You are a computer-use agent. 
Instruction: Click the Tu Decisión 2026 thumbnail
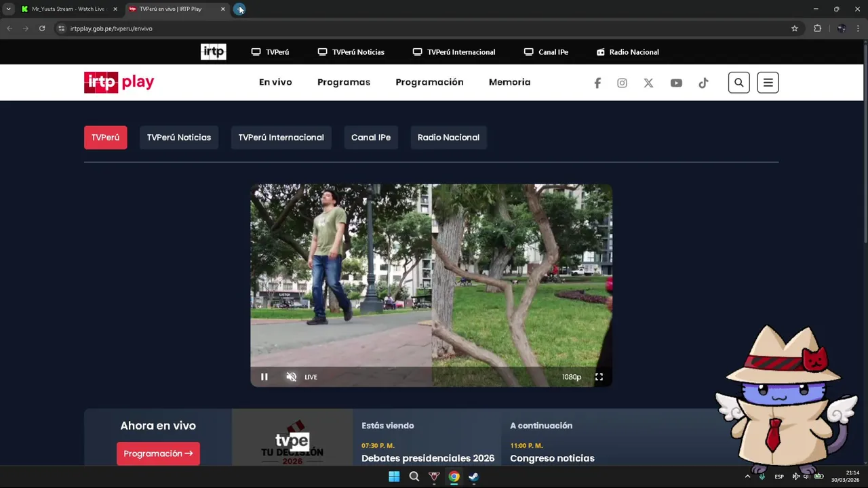[x=292, y=437]
